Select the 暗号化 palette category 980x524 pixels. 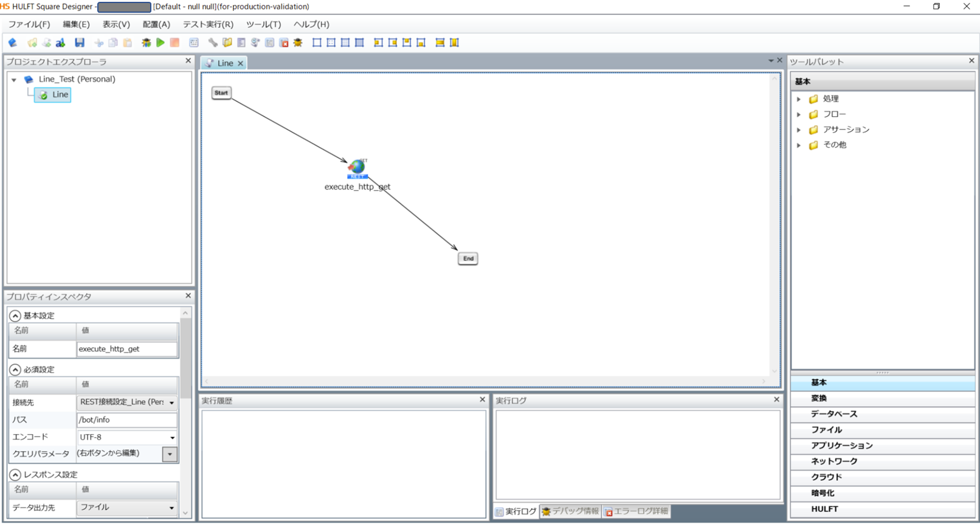coord(883,494)
